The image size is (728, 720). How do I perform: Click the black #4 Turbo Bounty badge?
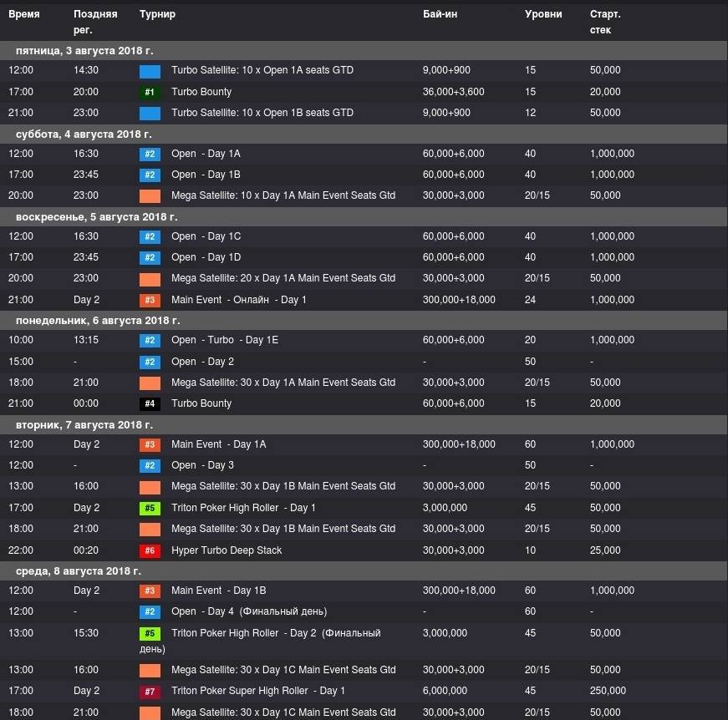pyautogui.click(x=150, y=403)
